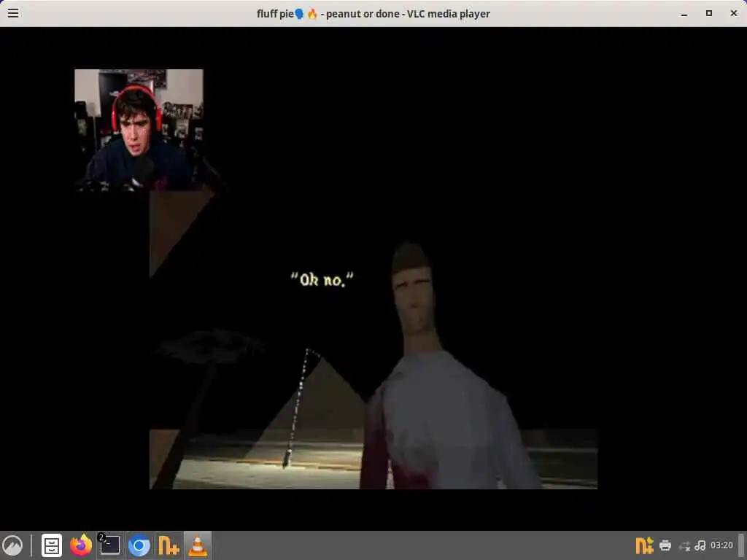
Task: Launch the file manager from the taskbar
Action: 52,545
